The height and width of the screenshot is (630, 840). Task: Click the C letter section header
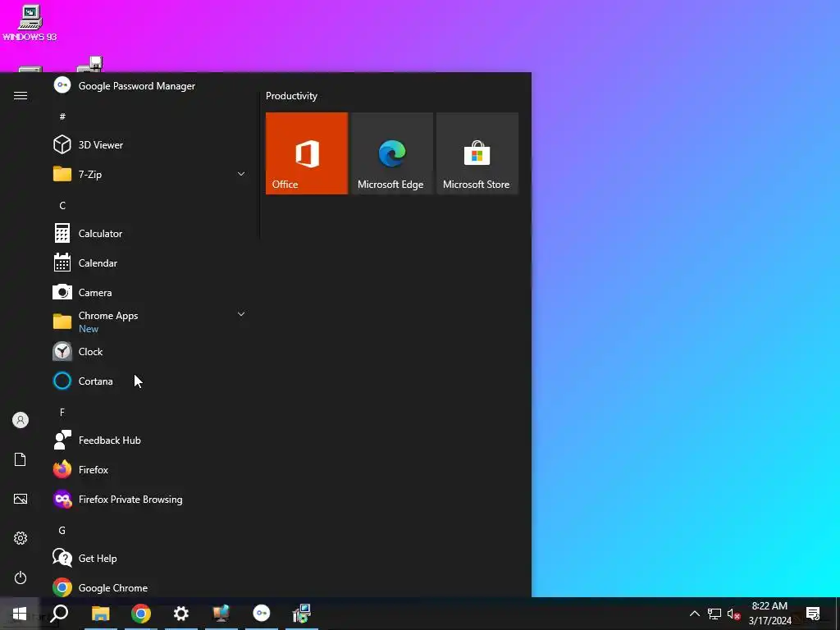click(62, 205)
